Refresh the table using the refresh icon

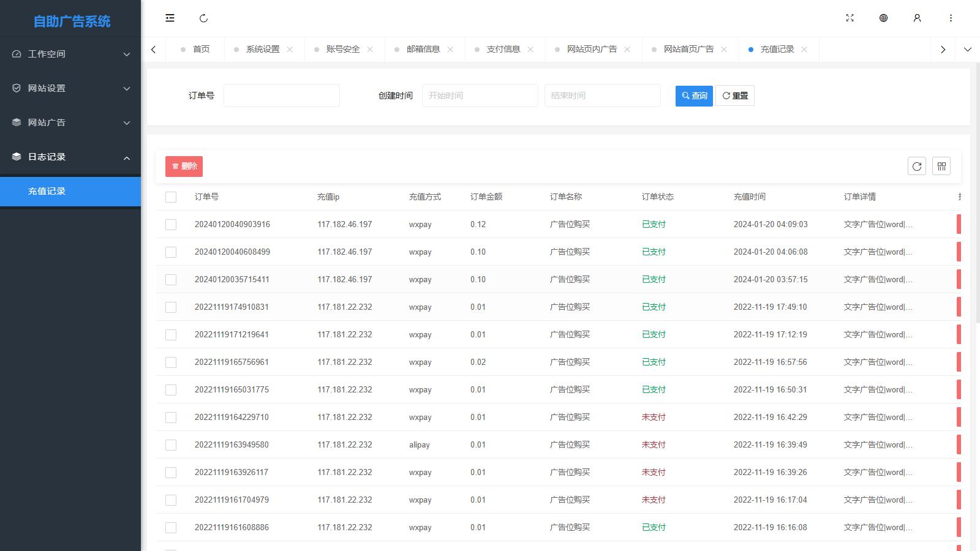coord(916,165)
